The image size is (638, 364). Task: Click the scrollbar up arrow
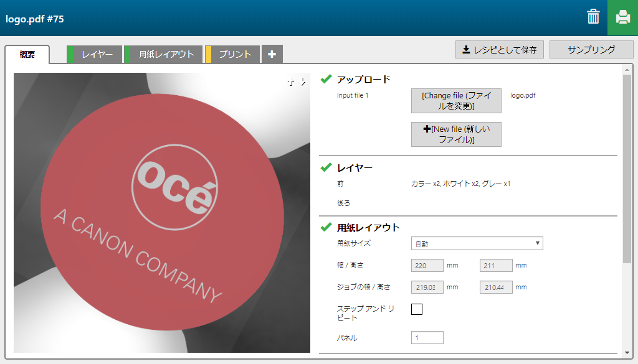click(627, 70)
